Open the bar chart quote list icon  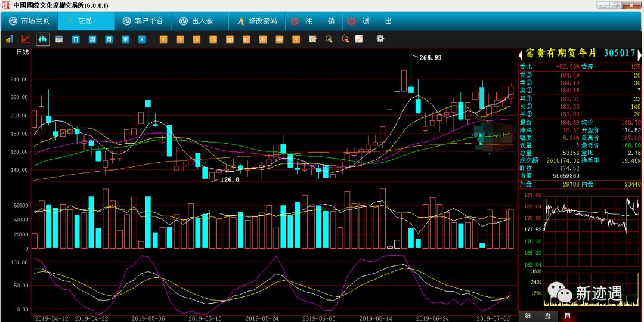[9, 39]
